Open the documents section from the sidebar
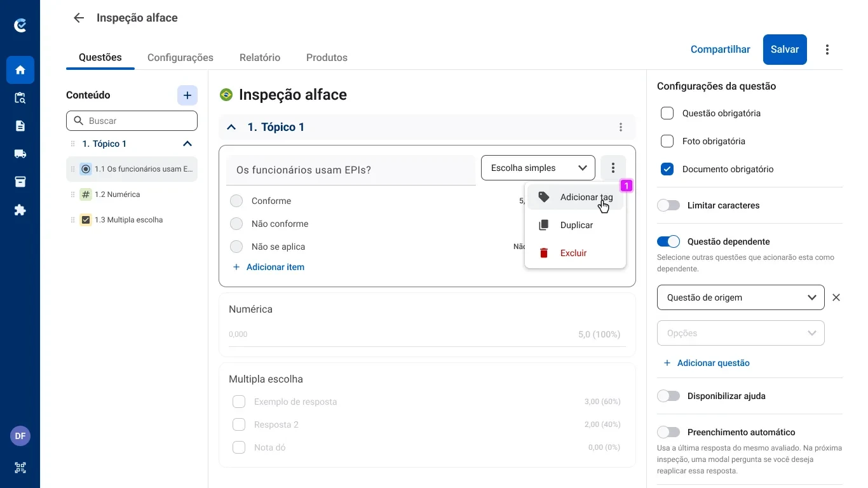Image resolution: width=868 pixels, height=488 pixels. tap(20, 126)
